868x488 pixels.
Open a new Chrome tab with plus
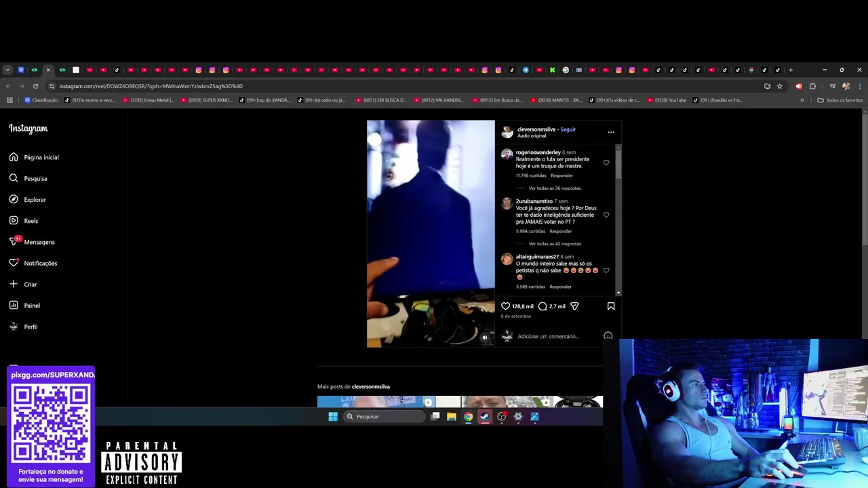point(790,70)
